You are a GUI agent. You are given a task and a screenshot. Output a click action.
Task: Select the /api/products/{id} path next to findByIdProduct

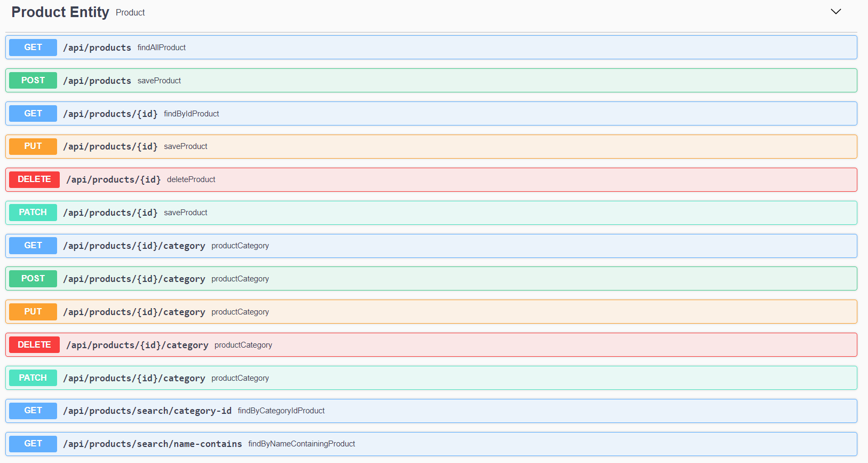click(x=110, y=114)
